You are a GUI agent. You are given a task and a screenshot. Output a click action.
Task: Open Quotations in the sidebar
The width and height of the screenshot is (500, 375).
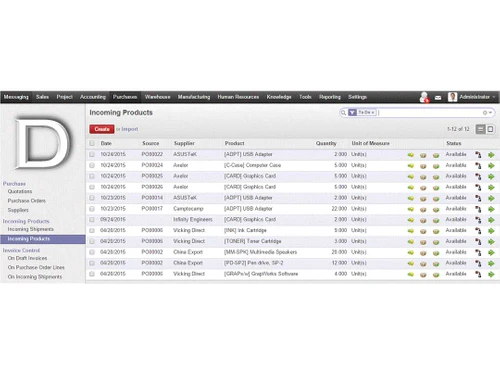point(20,191)
